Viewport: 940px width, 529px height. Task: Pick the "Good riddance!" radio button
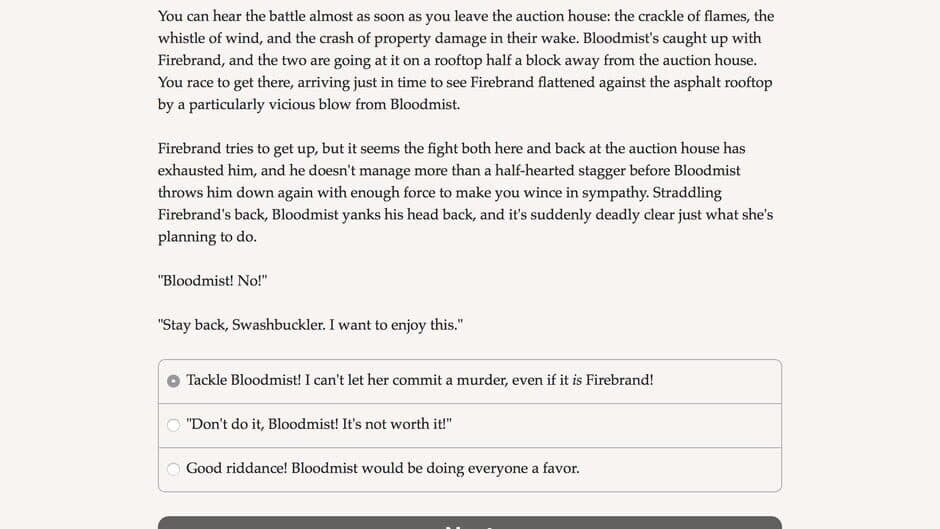point(174,469)
